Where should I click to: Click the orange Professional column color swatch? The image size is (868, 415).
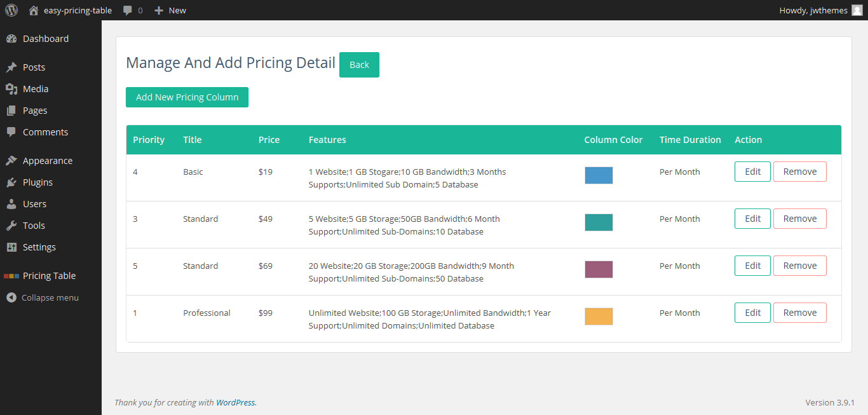click(599, 316)
